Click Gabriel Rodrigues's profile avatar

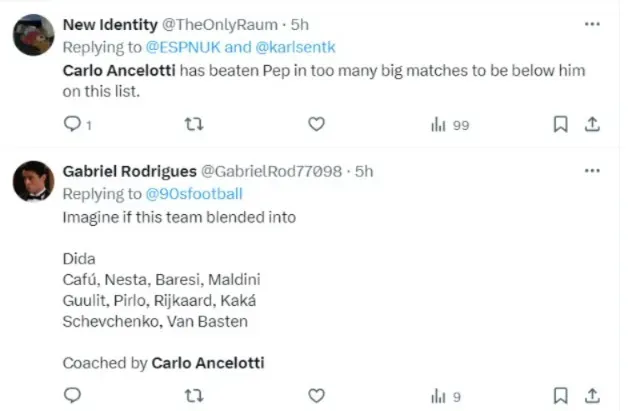[x=33, y=181]
